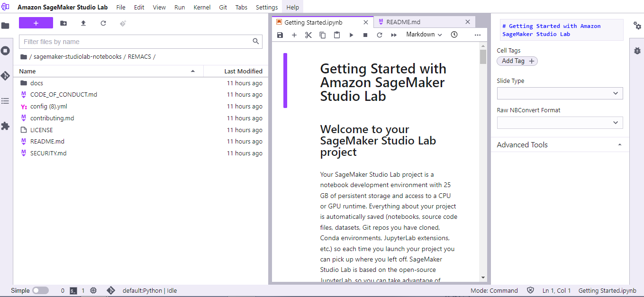The height and width of the screenshot is (297, 644).
Task: Open the Edit menu
Action: (139, 7)
